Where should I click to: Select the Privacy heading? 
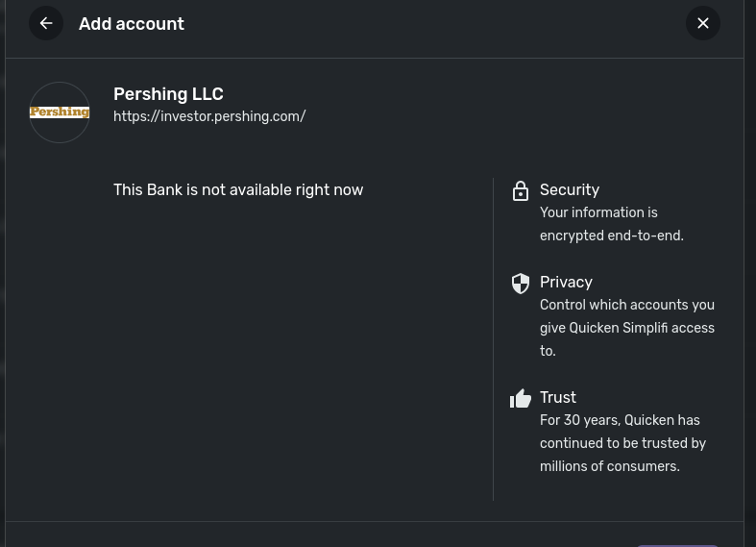pyautogui.click(x=566, y=282)
